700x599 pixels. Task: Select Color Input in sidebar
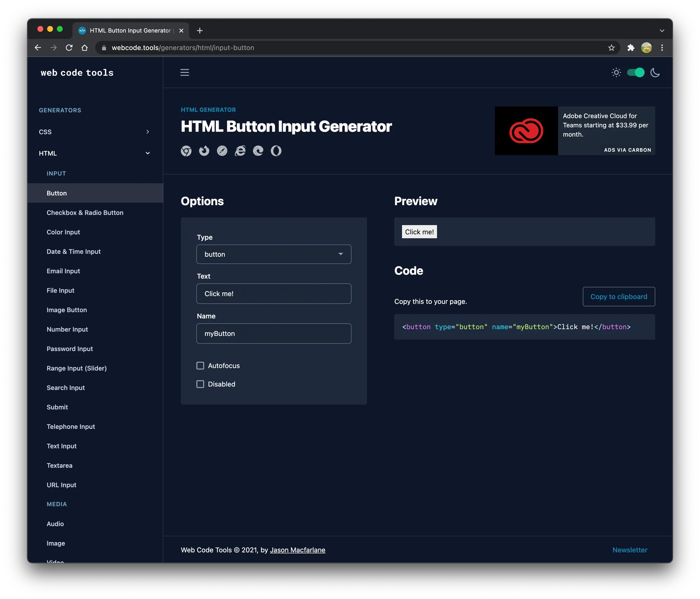63,232
